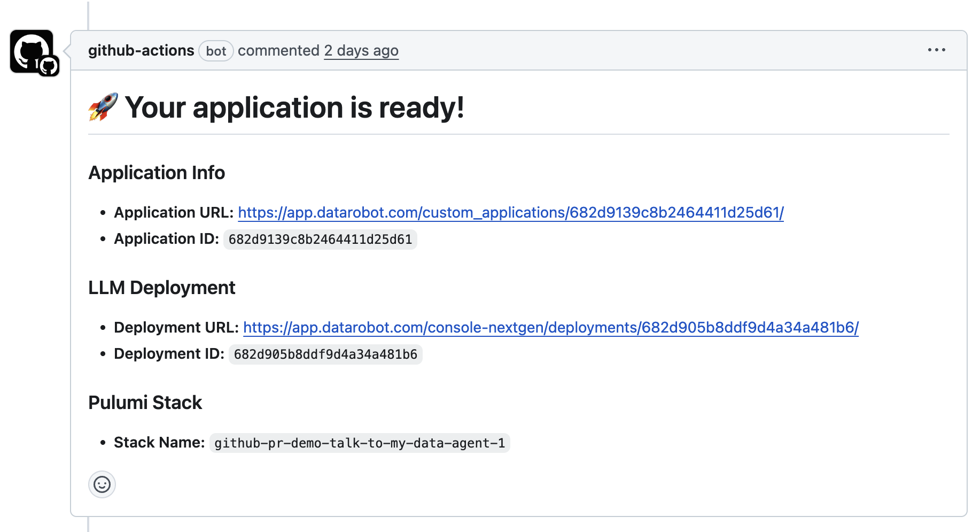The image size is (980, 532).
Task: Click the 'Deployment URL:' bold label
Action: pos(176,328)
